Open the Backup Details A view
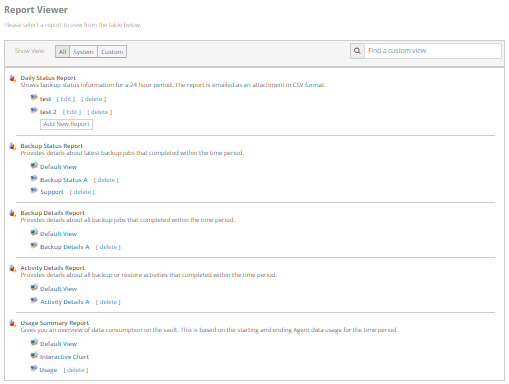 (x=65, y=247)
